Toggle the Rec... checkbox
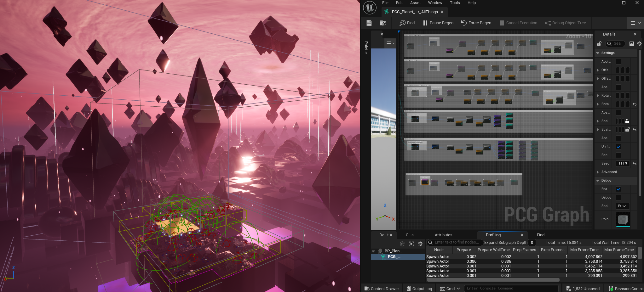The height and width of the screenshot is (292, 644). pyautogui.click(x=618, y=155)
